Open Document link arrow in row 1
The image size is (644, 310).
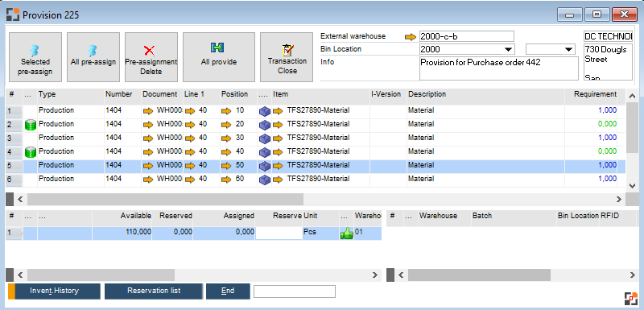148,111
